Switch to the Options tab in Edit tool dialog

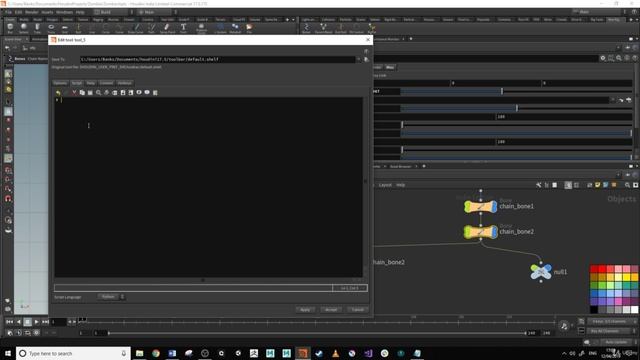[x=60, y=83]
